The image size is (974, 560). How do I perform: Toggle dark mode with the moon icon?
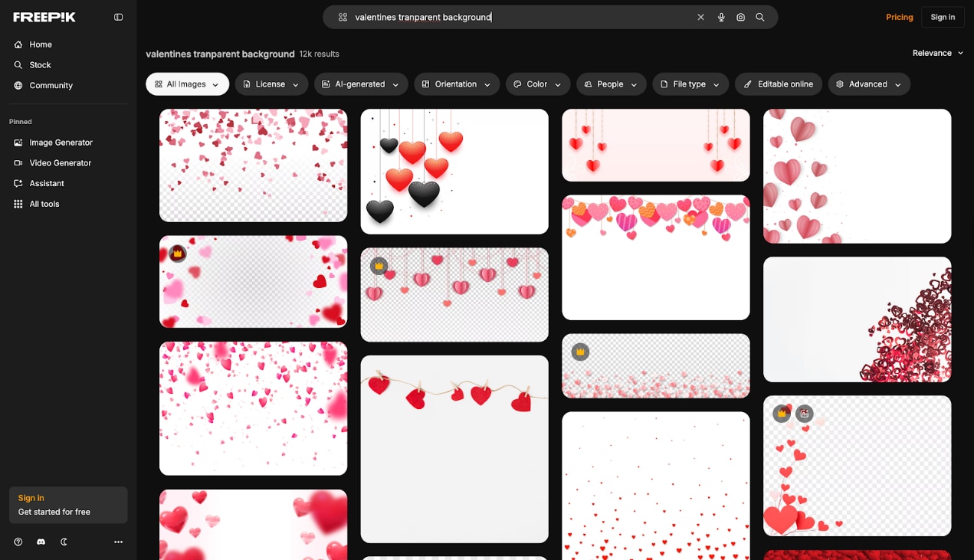point(64,542)
